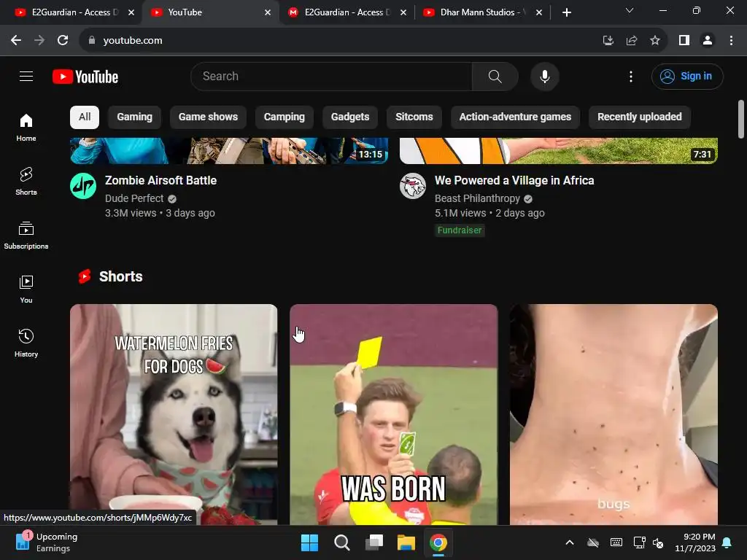Click the Sign in button
Image resolution: width=747 pixels, height=560 pixels.
coord(687,76)
